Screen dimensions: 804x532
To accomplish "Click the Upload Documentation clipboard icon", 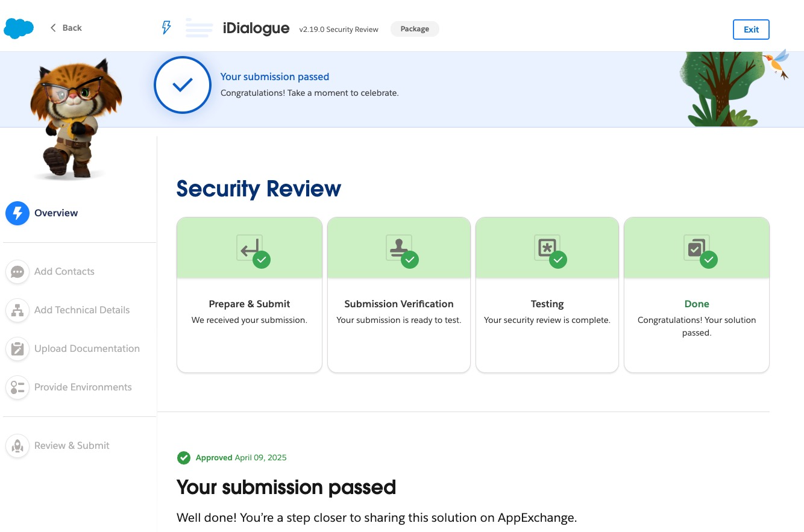I will [17, 349].
